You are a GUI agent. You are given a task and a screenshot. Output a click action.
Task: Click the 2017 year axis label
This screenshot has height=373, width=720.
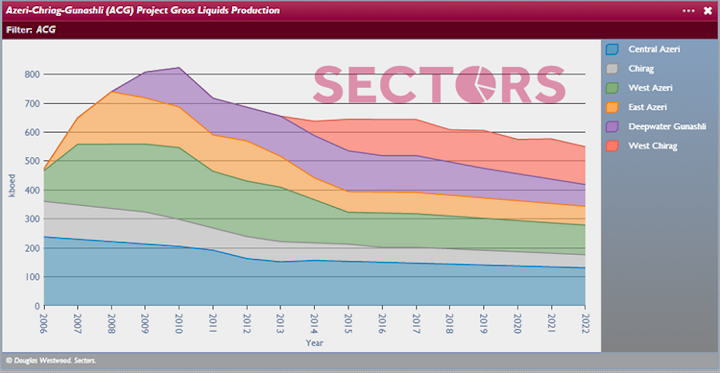click(x=416, y=323)
